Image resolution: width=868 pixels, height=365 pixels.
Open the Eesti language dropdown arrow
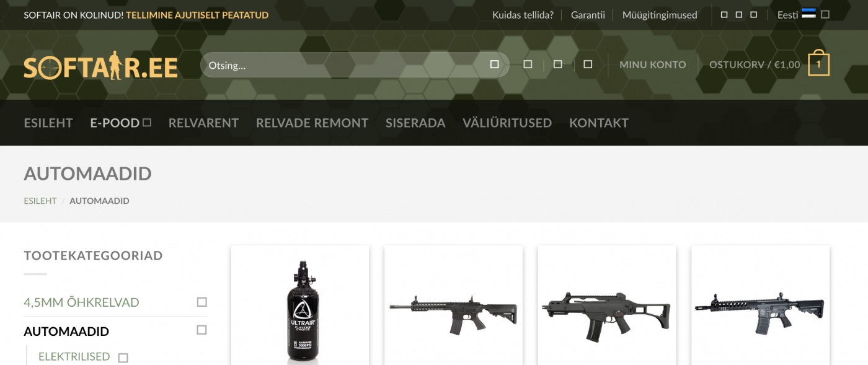tap(825, 15)
